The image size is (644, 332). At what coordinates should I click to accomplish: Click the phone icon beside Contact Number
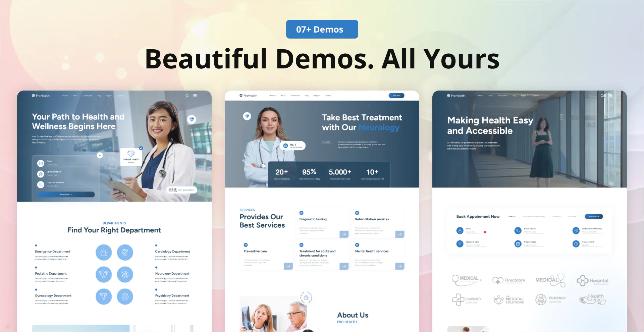pyautogui.click(x=41, y=184)
